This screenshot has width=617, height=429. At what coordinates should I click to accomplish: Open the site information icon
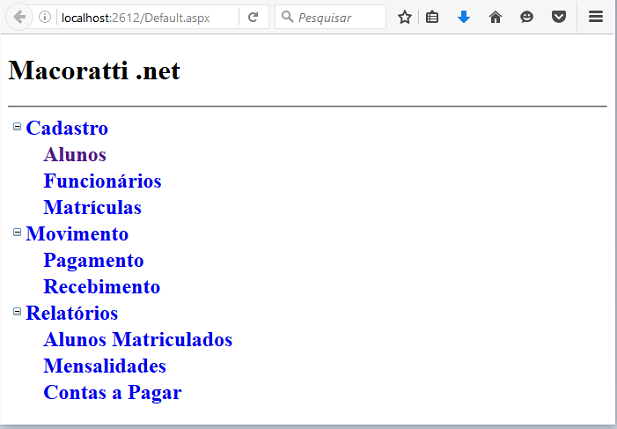[45, 17]
